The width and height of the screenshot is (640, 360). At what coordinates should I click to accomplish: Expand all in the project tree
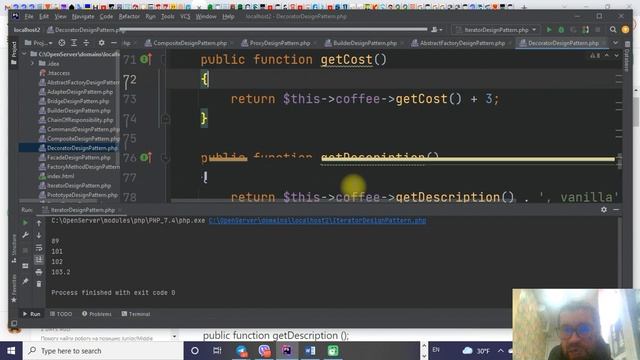(74, 43)
